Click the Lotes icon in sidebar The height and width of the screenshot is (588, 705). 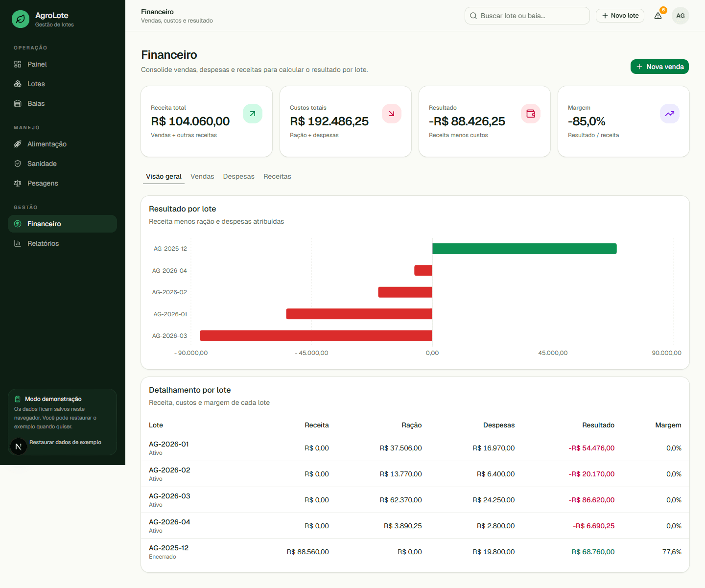tap(18, 84)
